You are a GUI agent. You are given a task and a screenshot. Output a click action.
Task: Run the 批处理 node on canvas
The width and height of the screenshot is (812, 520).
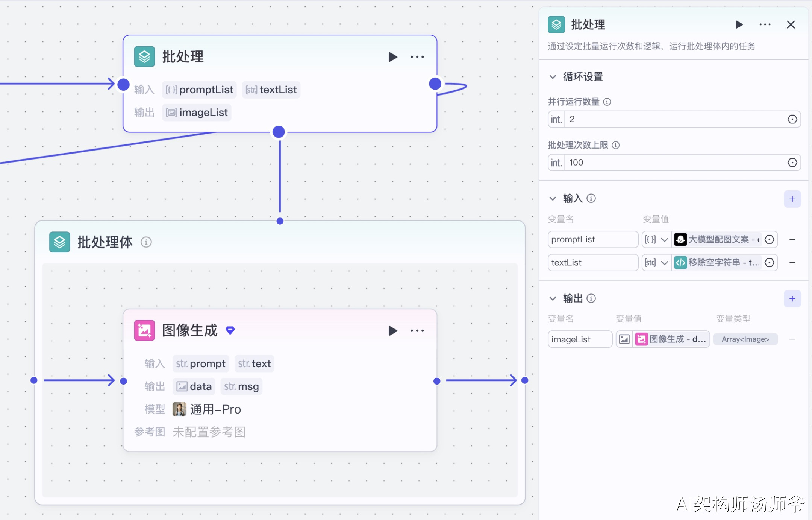392,57
